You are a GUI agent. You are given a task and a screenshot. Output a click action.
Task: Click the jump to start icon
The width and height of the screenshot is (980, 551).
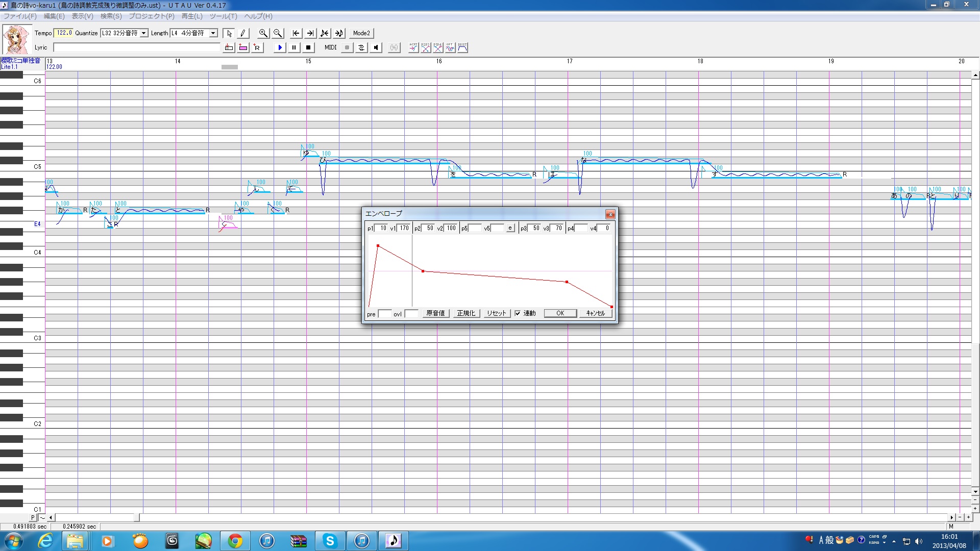(x=296, y=33)
